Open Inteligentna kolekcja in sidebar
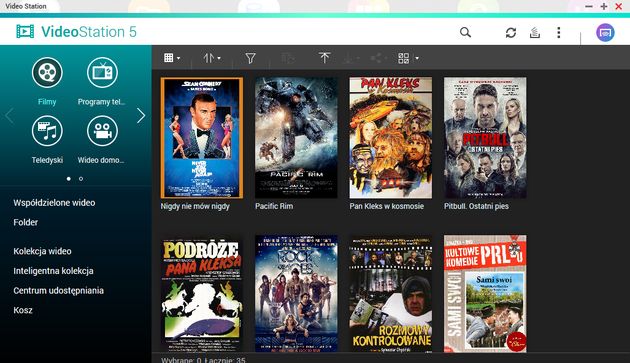 click(x=53, y=271)
